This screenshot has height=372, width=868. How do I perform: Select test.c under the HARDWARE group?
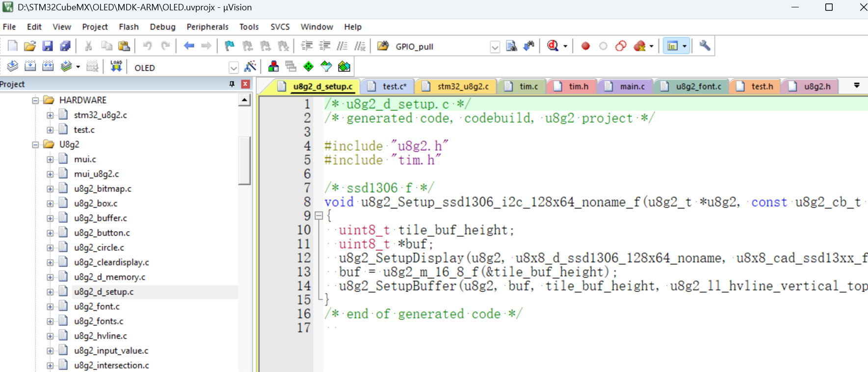tap(84, 130)
